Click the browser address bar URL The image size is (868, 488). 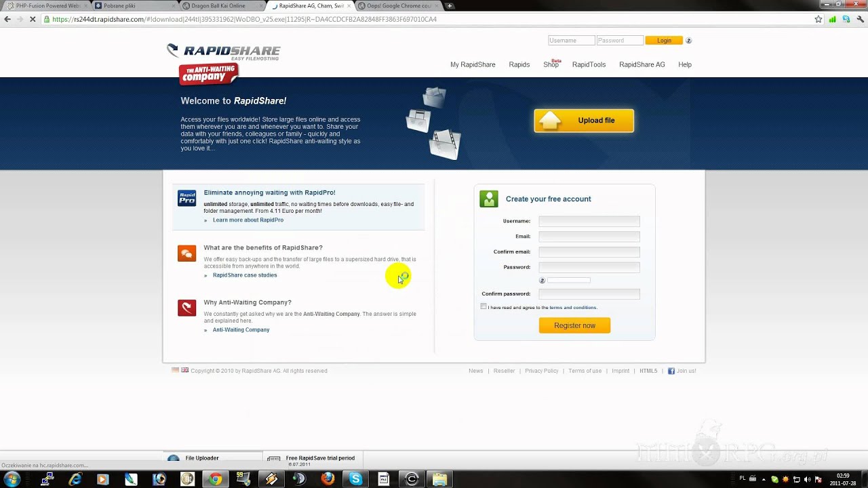(x=244, y=19)
